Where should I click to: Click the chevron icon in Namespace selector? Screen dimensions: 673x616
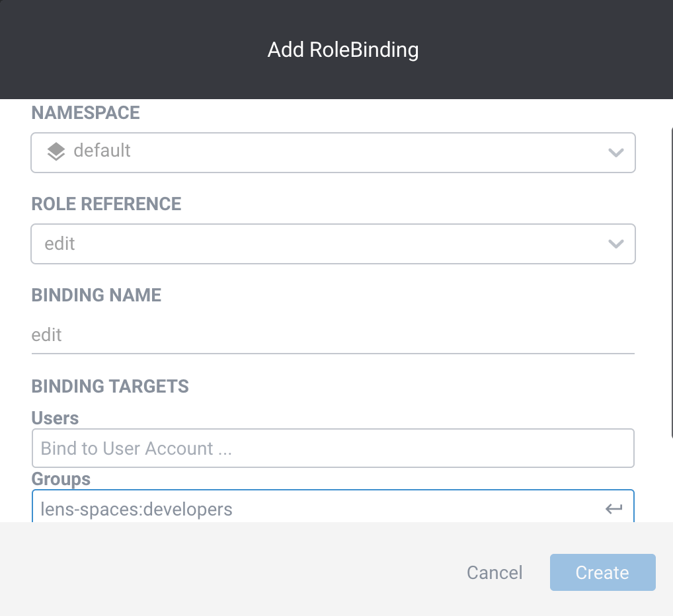pos(616,152)
